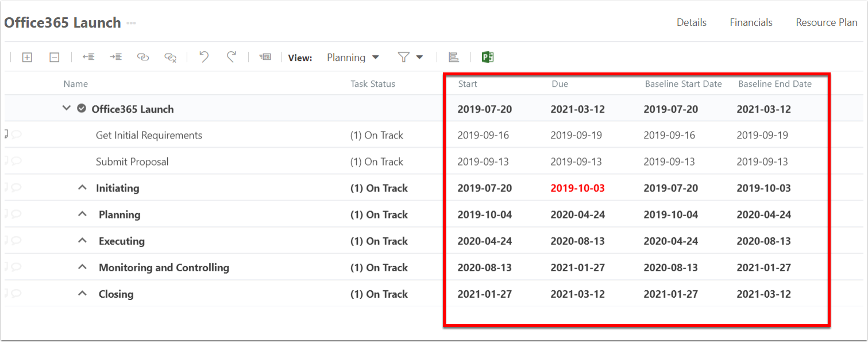Open comments for Monitoring and Controlling row
The height and width of the screenshot is (342, 868).
(17, 267)
